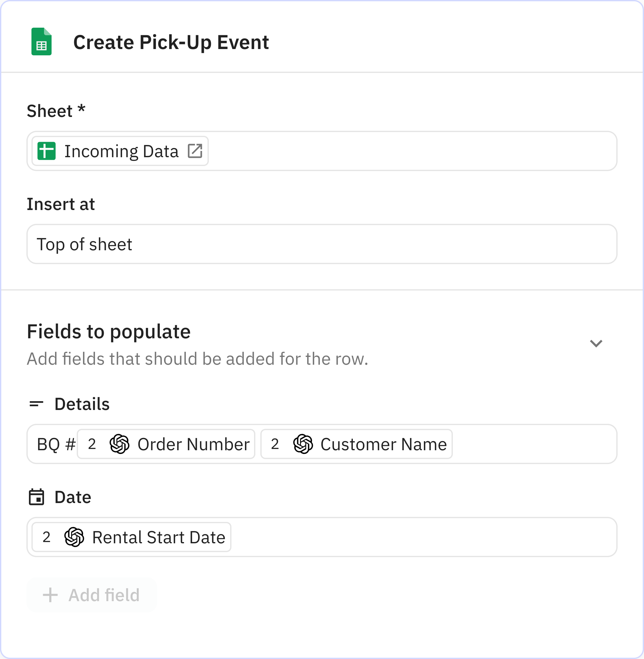Collapse the Fields to populate section
The height and width of the screenshot is (659, 644).
596,343
